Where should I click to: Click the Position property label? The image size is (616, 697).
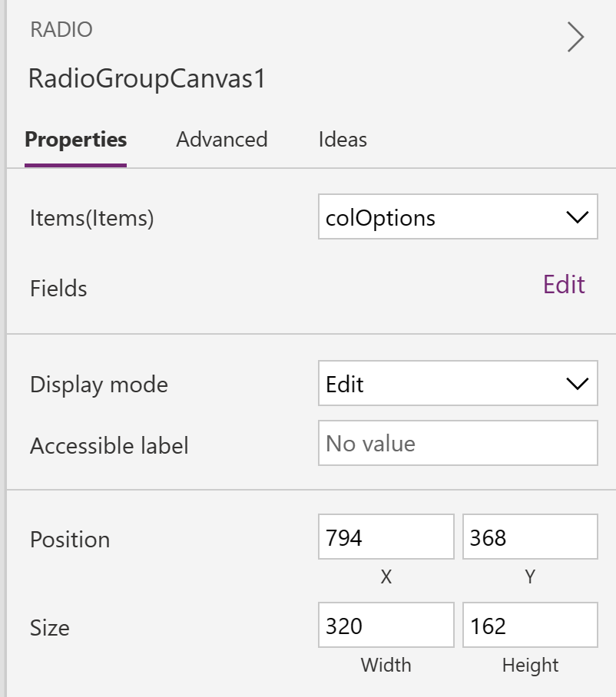point(70,540)
